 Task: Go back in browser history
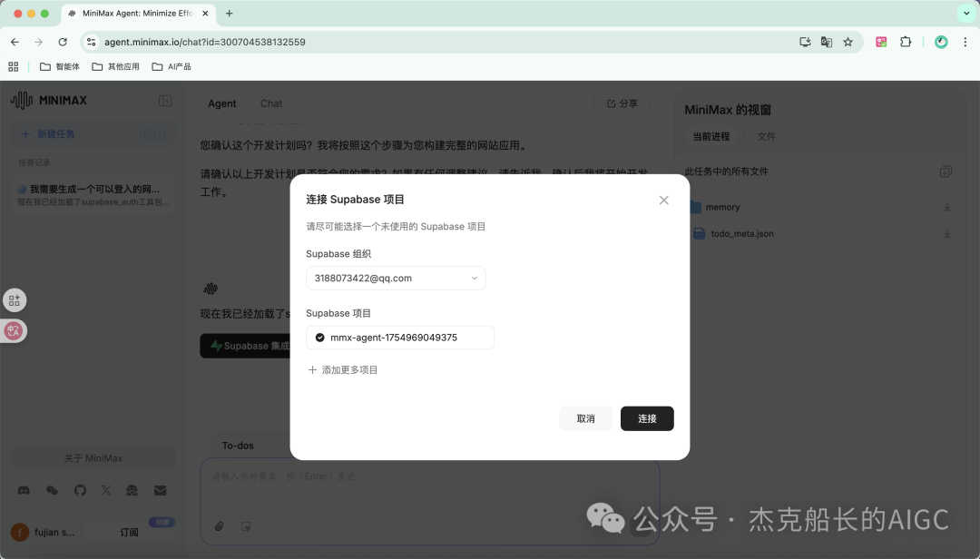click(x=15, y=42)
